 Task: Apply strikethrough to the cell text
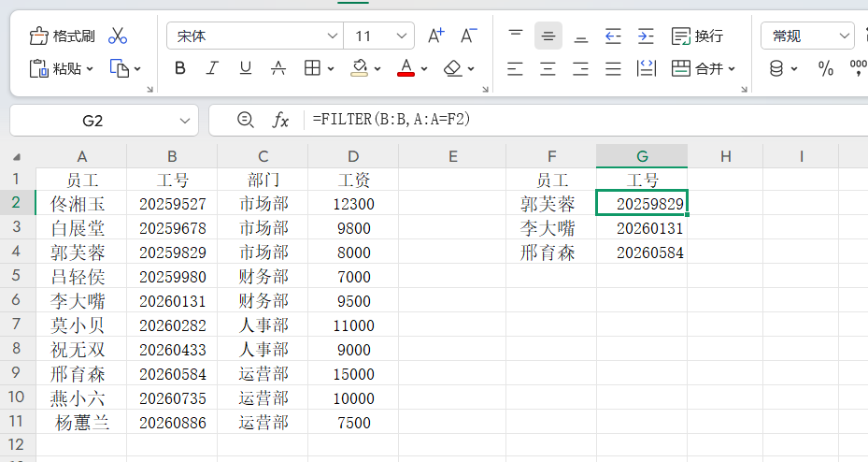point(277,68)
